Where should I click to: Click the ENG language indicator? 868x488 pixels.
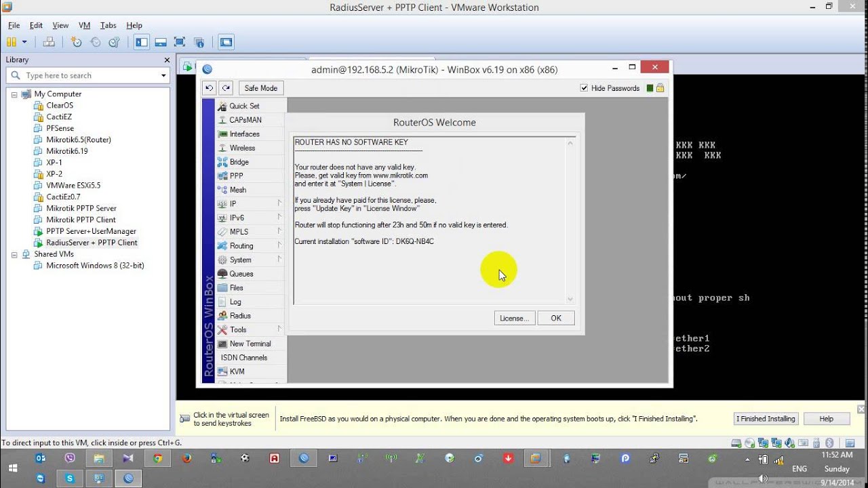tap(800, 468)
